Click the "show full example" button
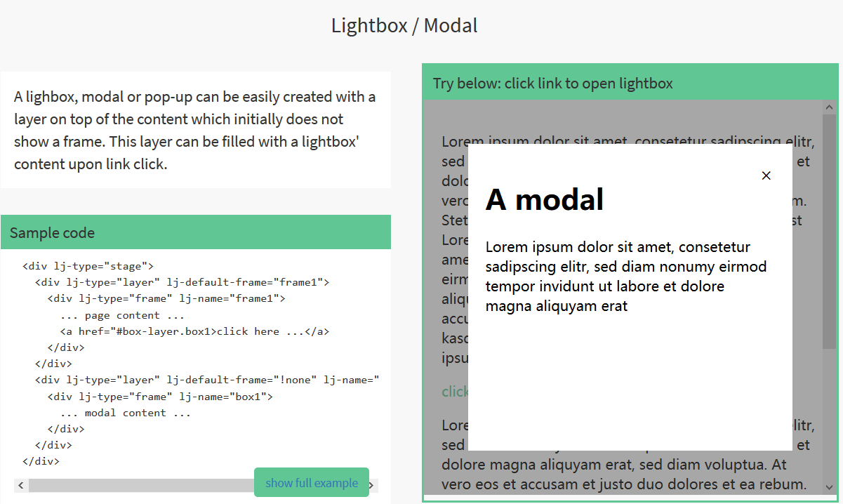The height and width of the screenshot is (504, 843). pyautogui.click(x=312, y=482)
